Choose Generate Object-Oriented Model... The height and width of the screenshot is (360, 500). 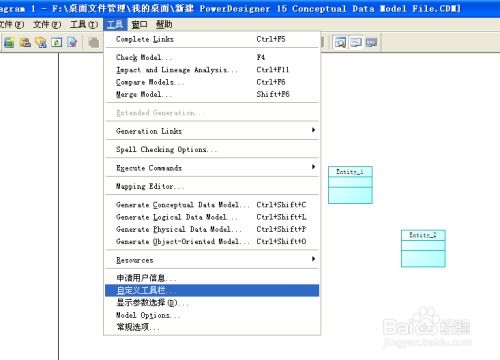coord(212,241)
